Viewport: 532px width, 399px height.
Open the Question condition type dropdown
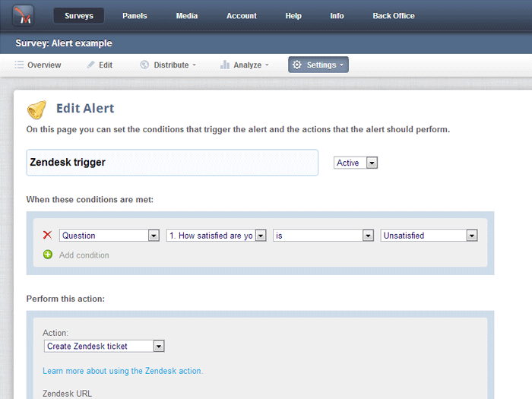(x=110, y=236)
